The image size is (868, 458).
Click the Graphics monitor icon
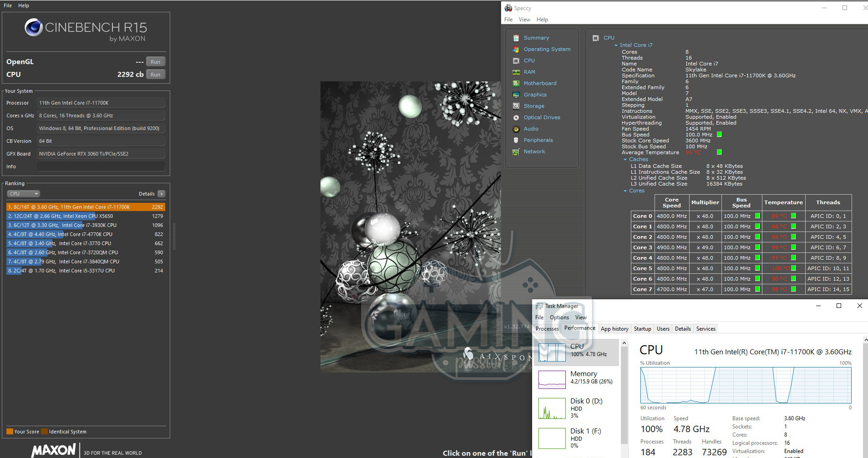tap(516, 95)
